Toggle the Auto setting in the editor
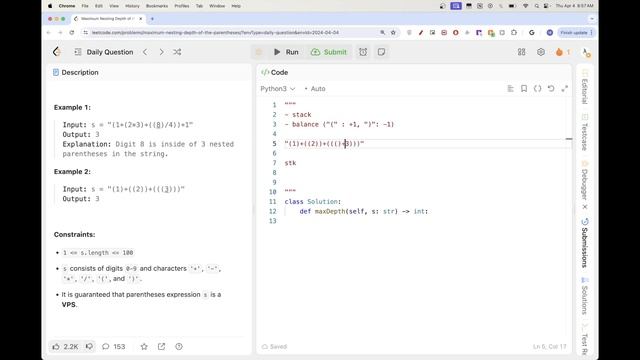The image size is (640, 360). [315, 89]
